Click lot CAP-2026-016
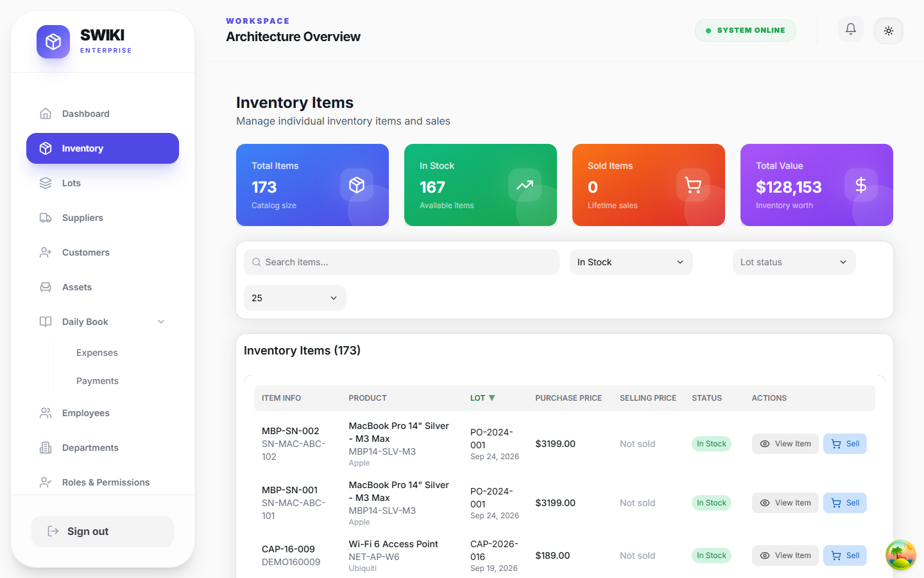This screenshot has height=578, width=924. click(493, 550)
